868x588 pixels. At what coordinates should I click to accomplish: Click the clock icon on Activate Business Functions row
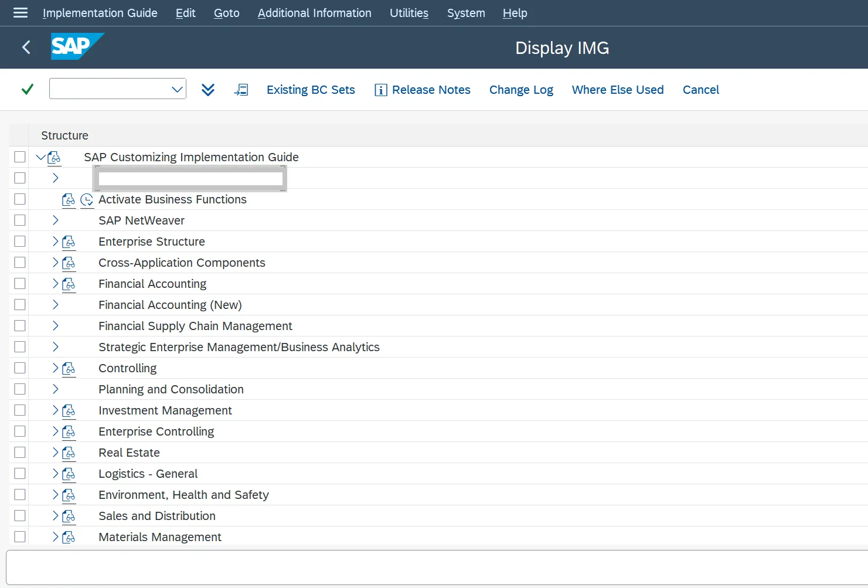(87, 200)
